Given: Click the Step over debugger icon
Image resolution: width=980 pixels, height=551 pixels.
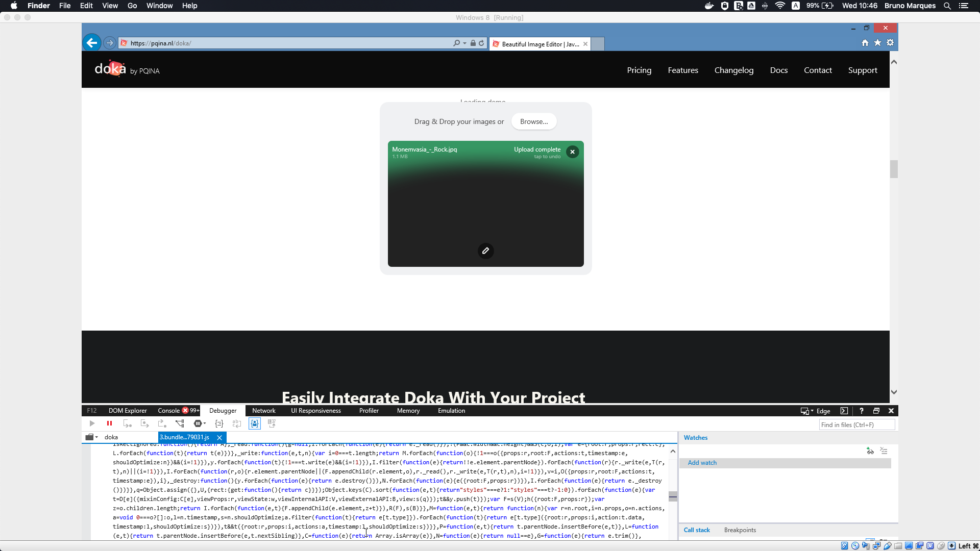Looking at the screenshot, I should 145,423.
